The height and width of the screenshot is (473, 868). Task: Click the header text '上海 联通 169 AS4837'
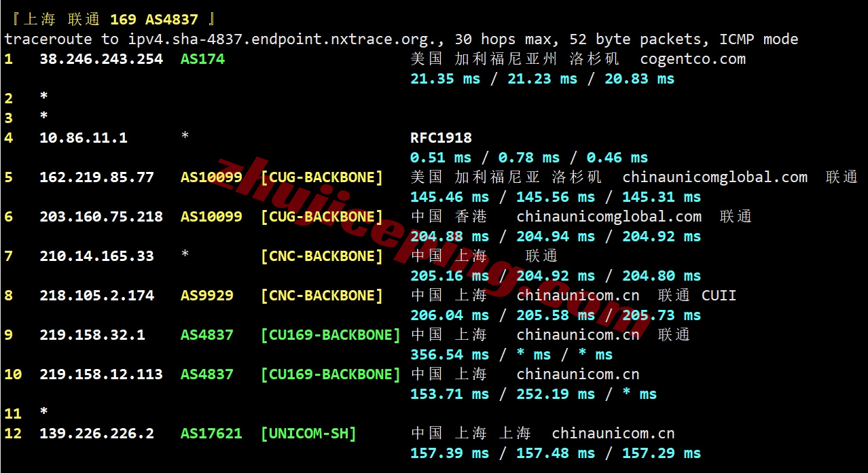[x=111, y=20]
